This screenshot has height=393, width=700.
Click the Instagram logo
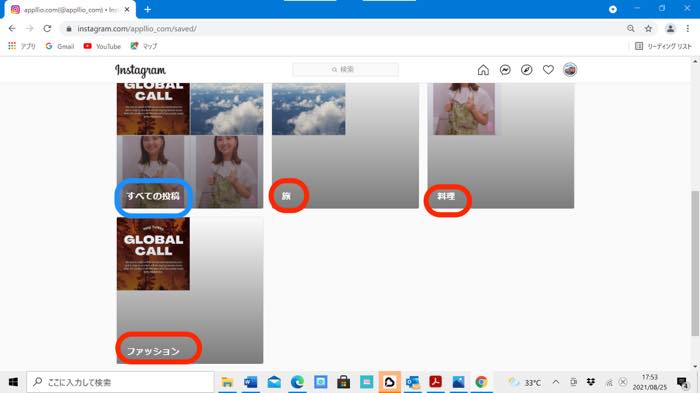[140, 70]
